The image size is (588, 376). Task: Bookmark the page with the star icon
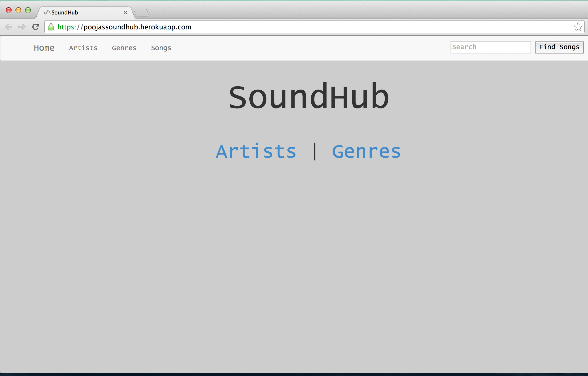[578, 27]
